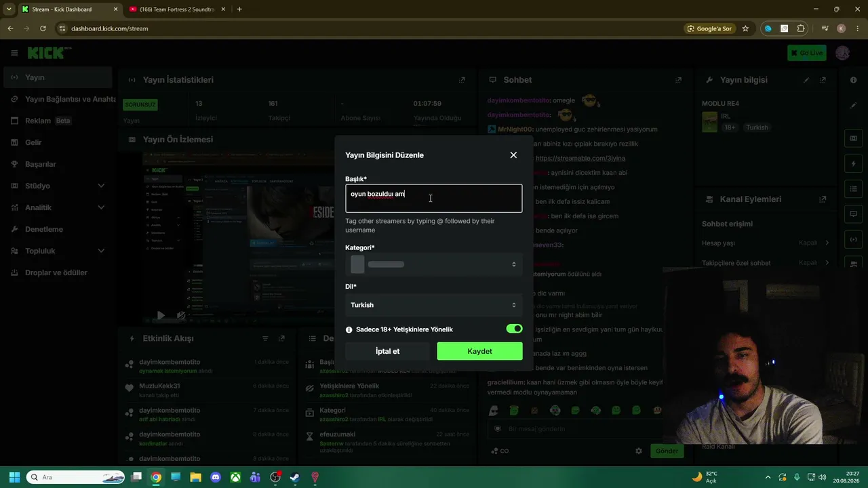Open the profile avatar menu
Image resolution: width=868 pixels, height=488 pixels.
click(843, 53)
